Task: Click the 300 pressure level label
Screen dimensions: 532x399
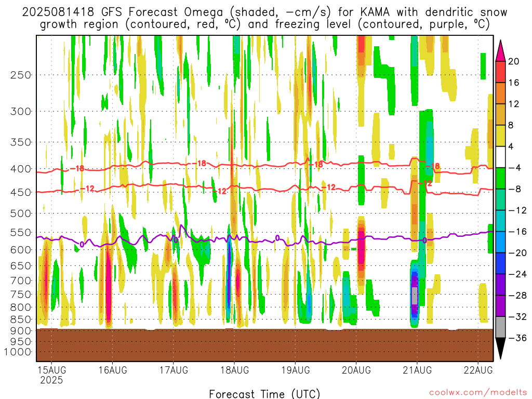Action: (21, 111)
